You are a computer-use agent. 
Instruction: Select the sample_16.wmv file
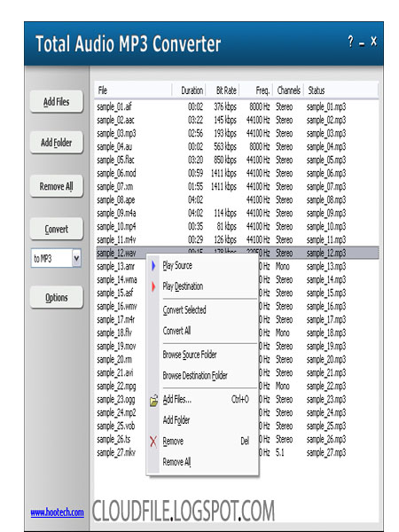point(117,307)
